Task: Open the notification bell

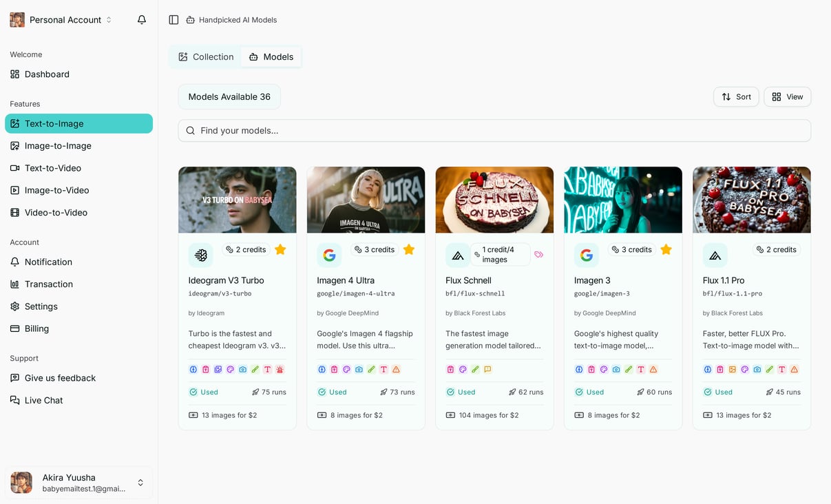Action: click(141, 19)
